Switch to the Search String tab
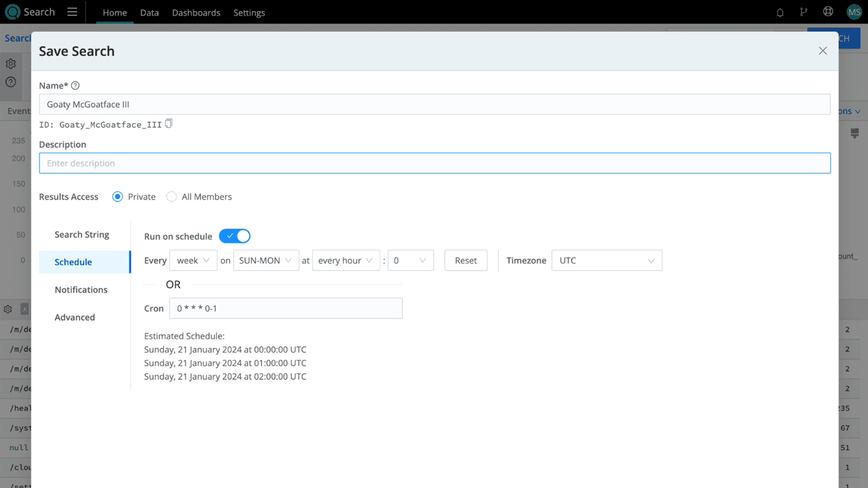The width and height of the screenshot is (868, 488). [82, 235]
